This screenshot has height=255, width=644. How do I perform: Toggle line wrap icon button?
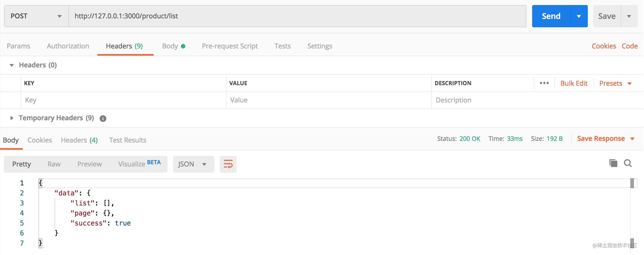[x=228, y=164]
